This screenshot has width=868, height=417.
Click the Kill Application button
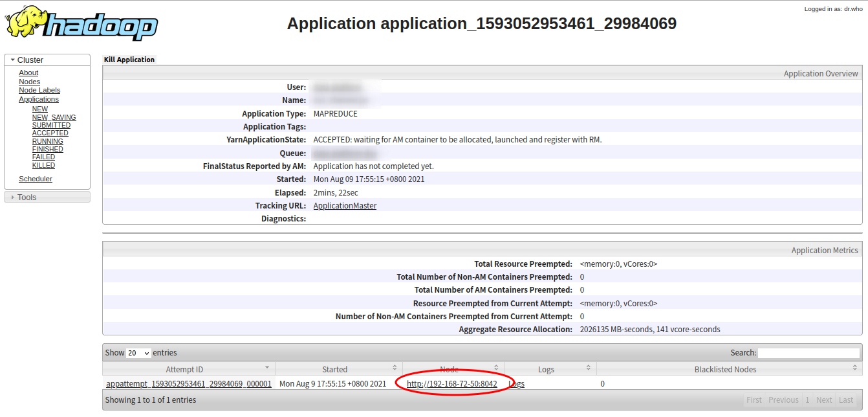[129, 60]
